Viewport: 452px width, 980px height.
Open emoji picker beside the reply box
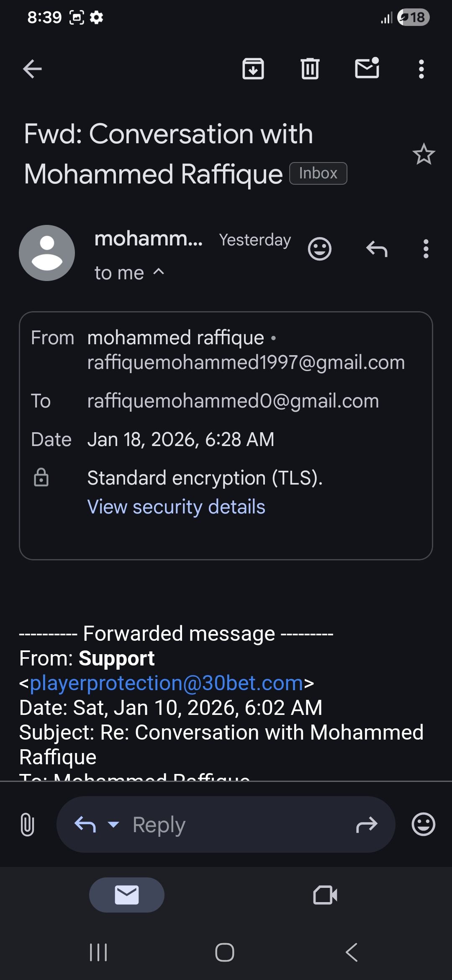point(424,824)
